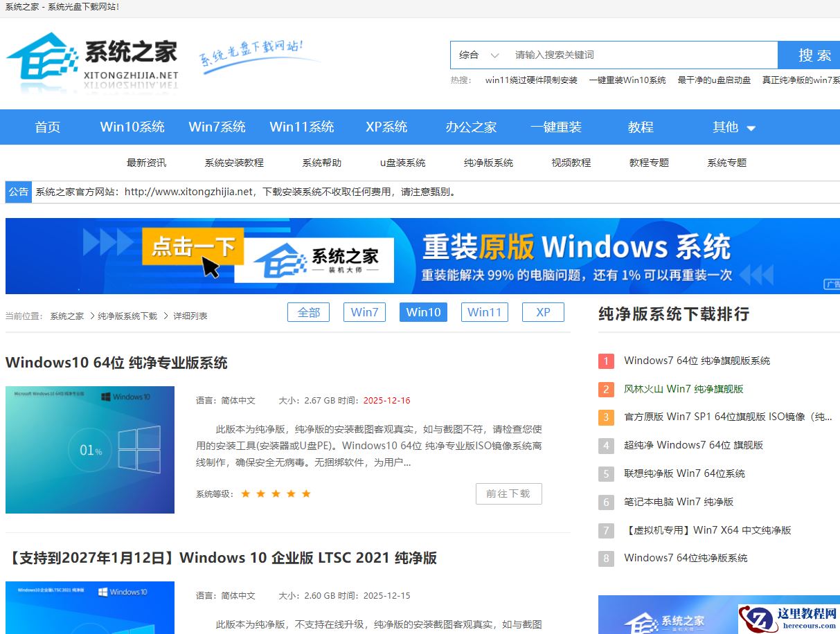Open the Windows 10 installer thumbnail image
The width and height of the screenshot is (840, 634).
click(89, 450)
